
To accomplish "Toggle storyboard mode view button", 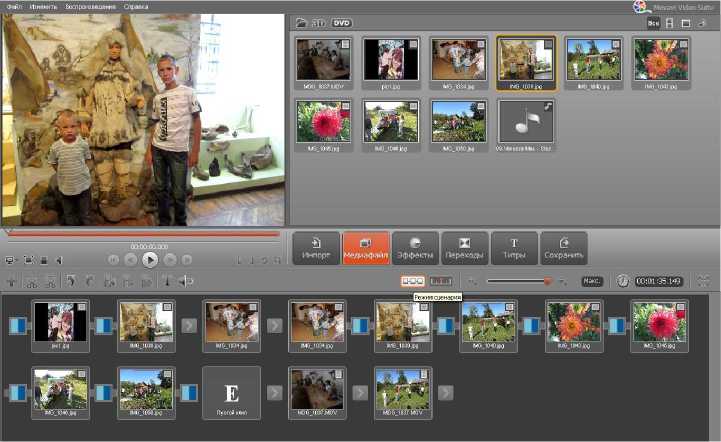I will coord(412,282).
